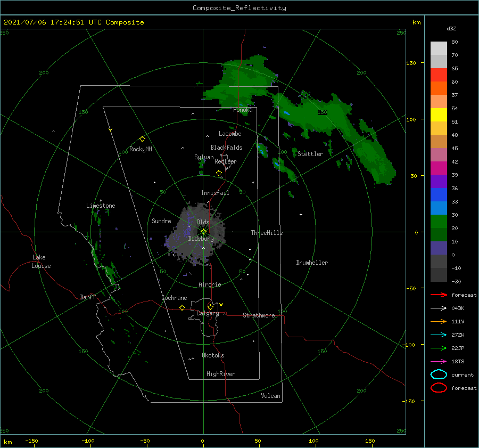Click the Banff label
Viewport: 479px width, 448px height.
pyautogui.click(x=88, y=297)
